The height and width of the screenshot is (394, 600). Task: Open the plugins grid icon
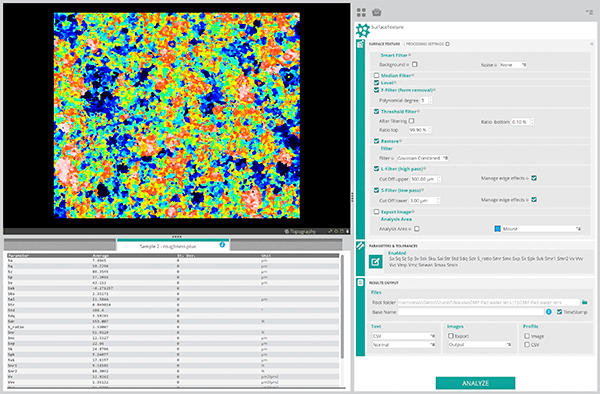click(361, 13)
